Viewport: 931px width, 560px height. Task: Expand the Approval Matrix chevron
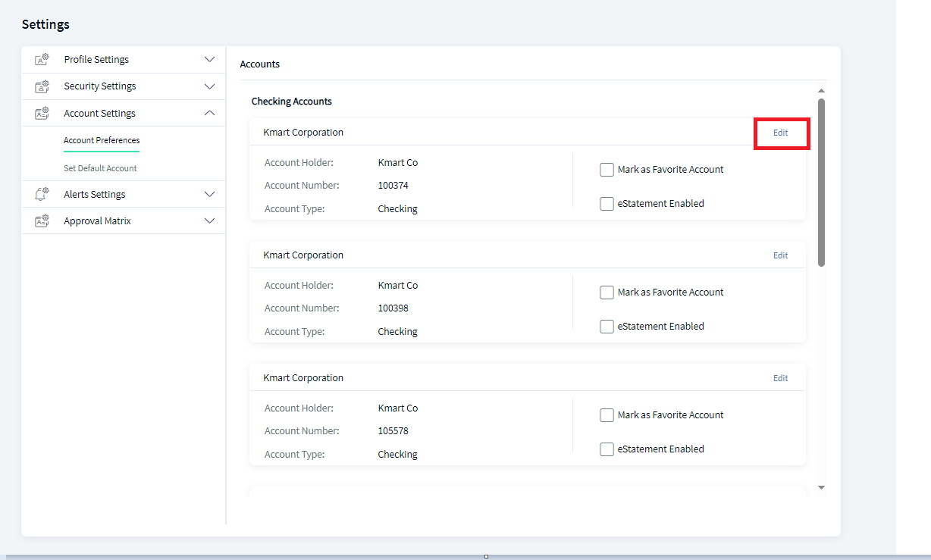[x=210, y=221]
